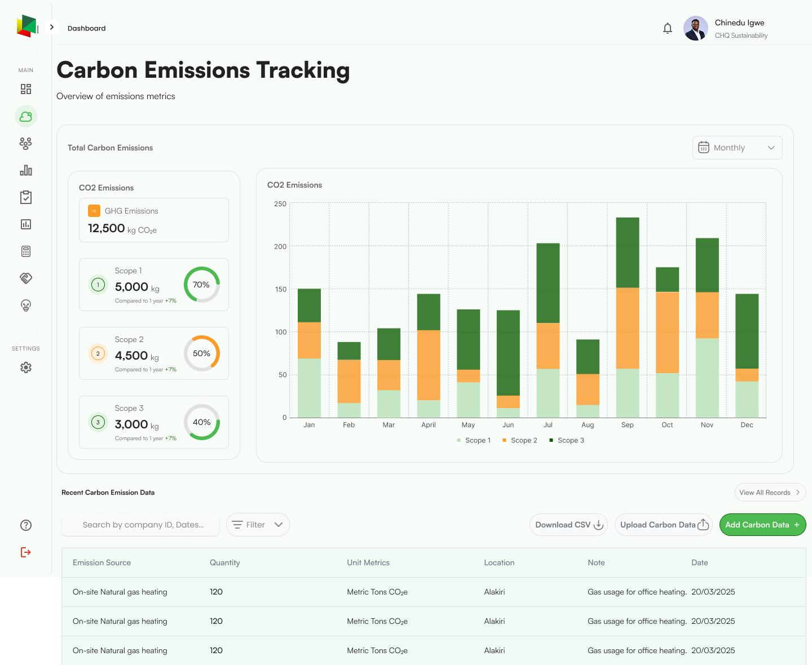Open the settings gear icon
The image size is (812, 665).
tap(26, 367)
